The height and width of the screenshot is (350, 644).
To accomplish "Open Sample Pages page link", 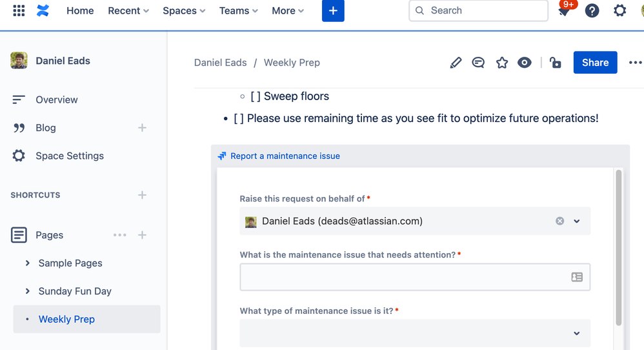I will pyautogui.click(x=70, y=263).
